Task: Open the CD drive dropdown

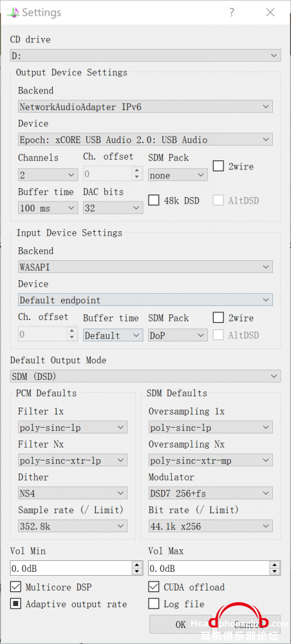Action: 145,55
